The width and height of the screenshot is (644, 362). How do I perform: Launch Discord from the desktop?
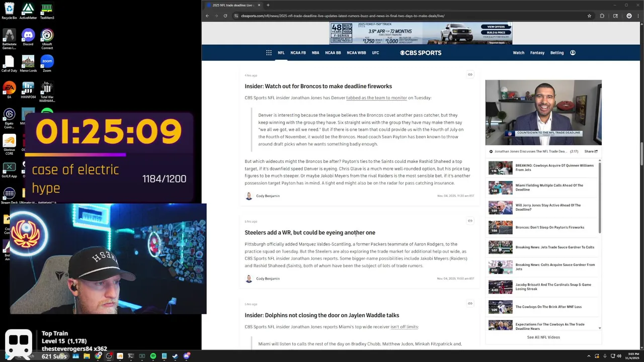coord(28,38)
